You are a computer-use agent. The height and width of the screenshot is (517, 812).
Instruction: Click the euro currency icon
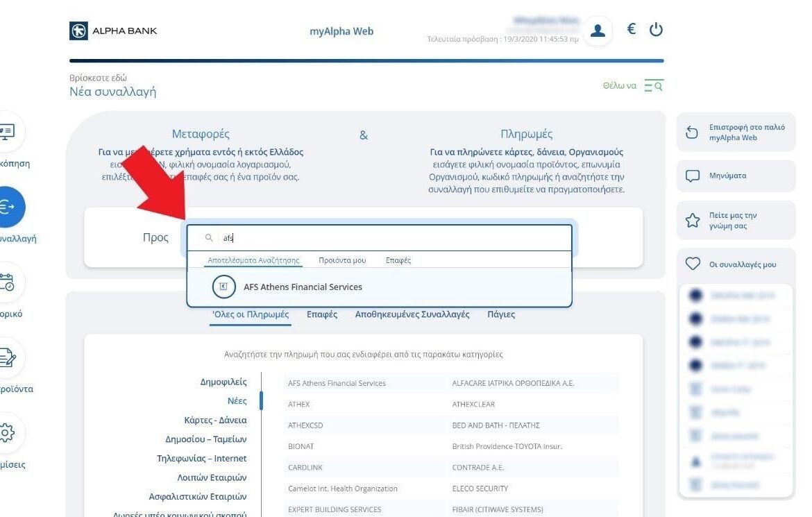pyautogui.click(x=632, y=29)
